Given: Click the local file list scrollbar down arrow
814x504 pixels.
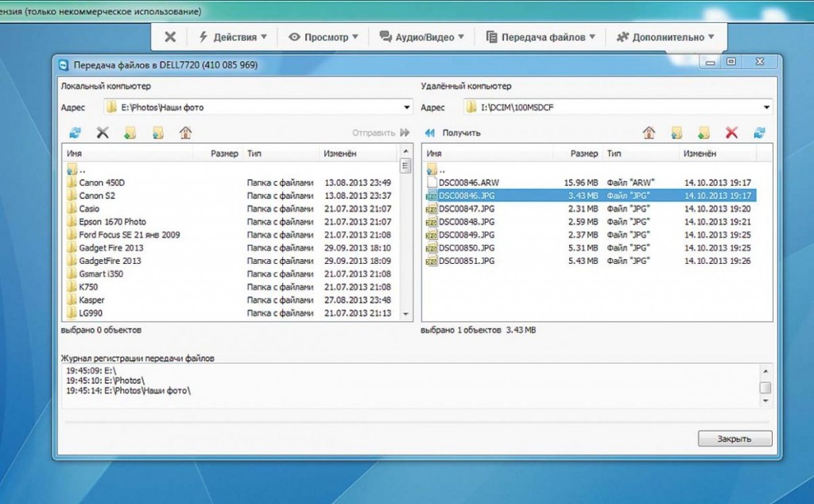Looking at the screenshot, I should click(x=405, y=314).
